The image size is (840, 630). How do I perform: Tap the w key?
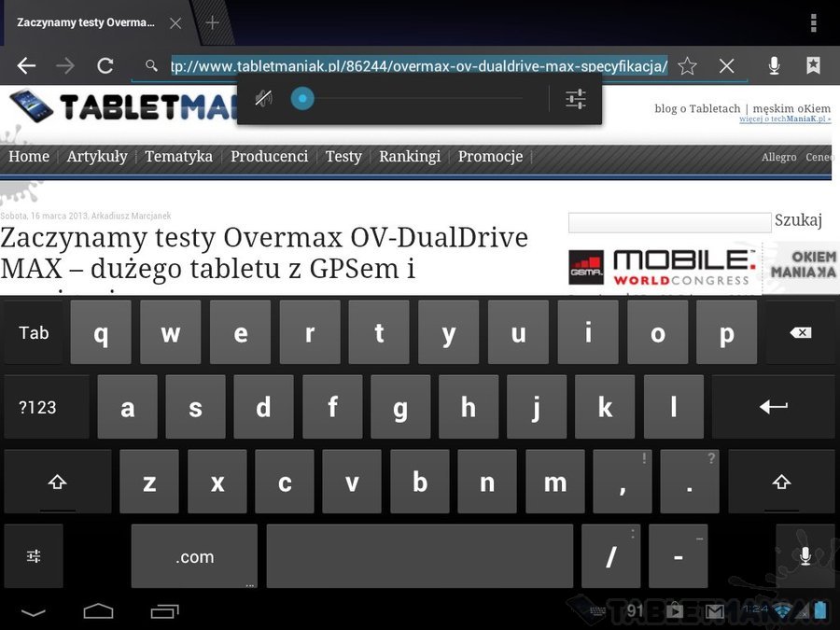tap(171, 332)
